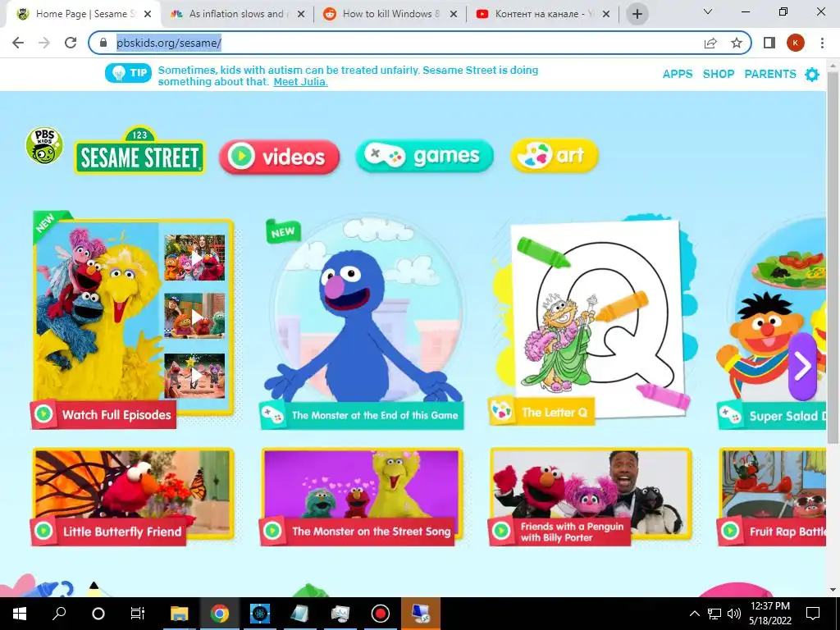Click the TIP lightbulb badge
Viewport: 840px width, 630px height.
click(x=129, y=73)
